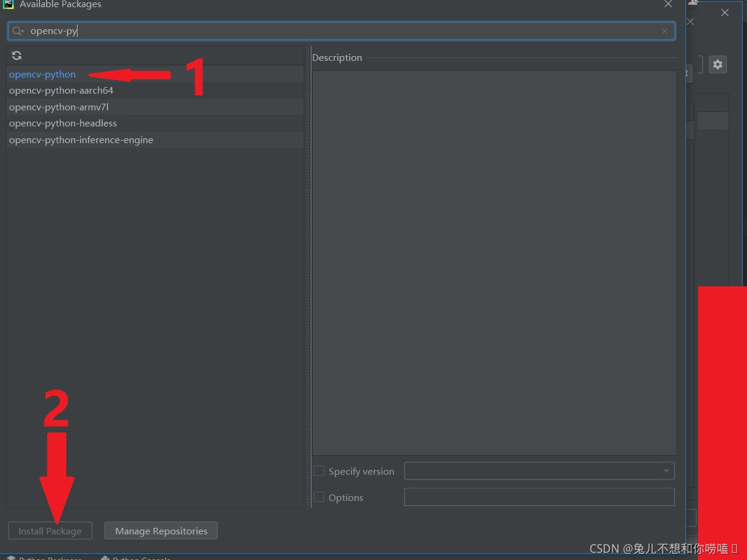
Task: Select opencv-python-armv7l in the list
Action: pyautogui.click(x=155, y=107)
